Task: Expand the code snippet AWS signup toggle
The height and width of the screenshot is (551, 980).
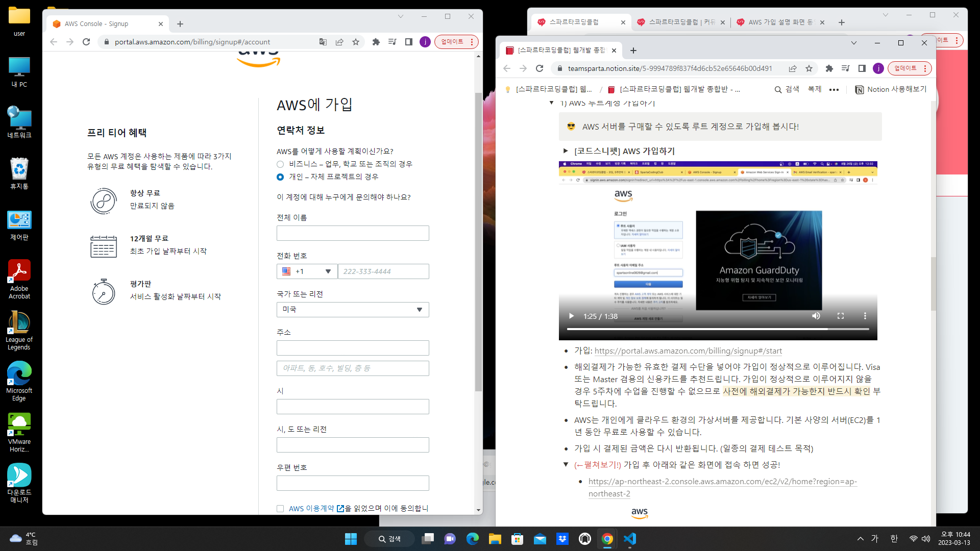Action: click(566, 151)
